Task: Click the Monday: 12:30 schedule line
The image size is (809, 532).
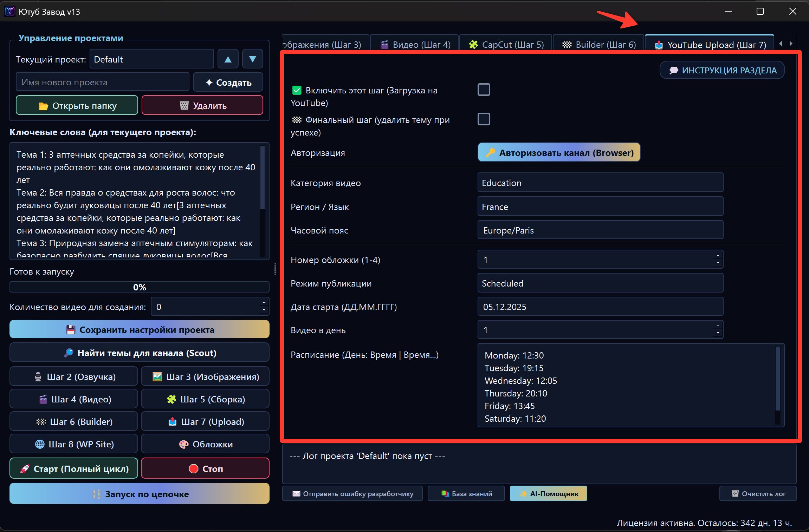Action: (514, 355)
